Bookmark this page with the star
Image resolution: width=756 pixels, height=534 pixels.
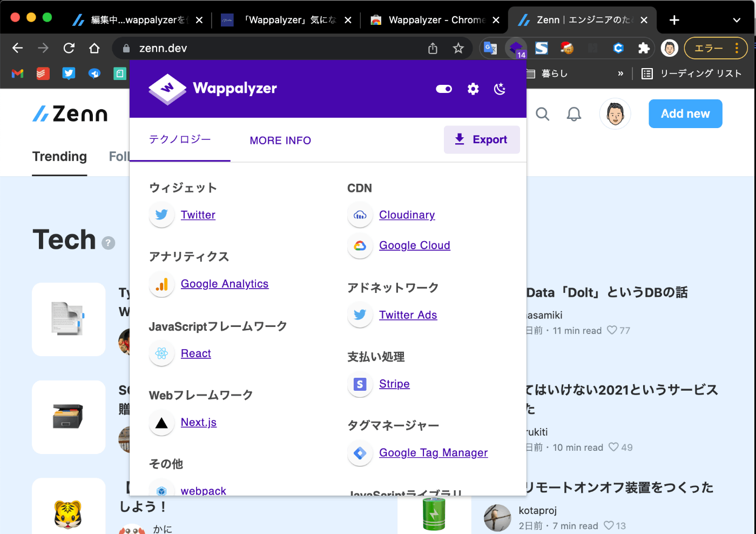coord(458,48)
